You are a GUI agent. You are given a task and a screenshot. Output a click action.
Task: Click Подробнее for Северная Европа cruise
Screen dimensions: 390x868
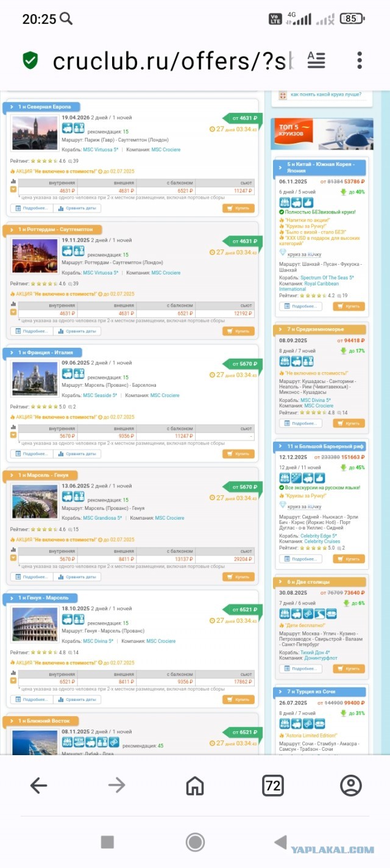32,209
